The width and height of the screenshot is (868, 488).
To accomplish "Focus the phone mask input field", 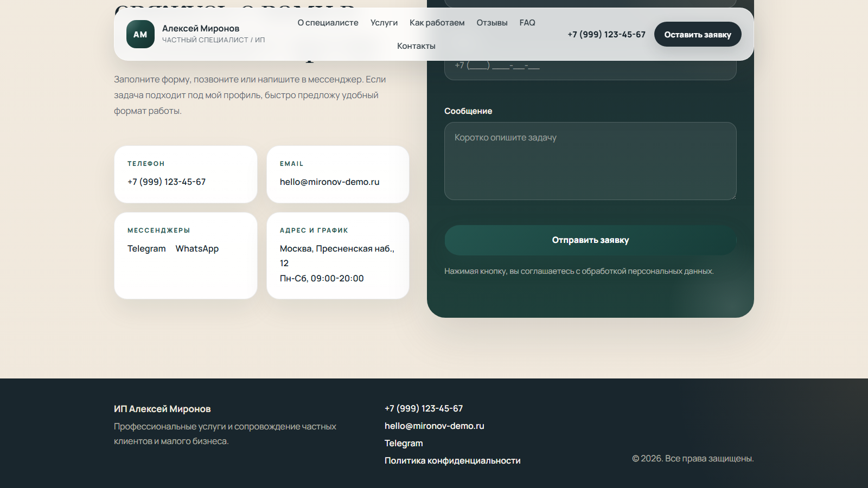I will 590,66.
